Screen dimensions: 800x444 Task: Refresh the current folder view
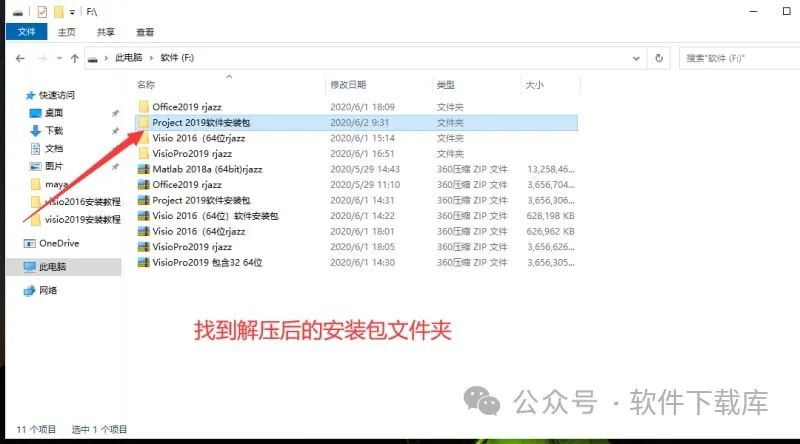(659, 58)
